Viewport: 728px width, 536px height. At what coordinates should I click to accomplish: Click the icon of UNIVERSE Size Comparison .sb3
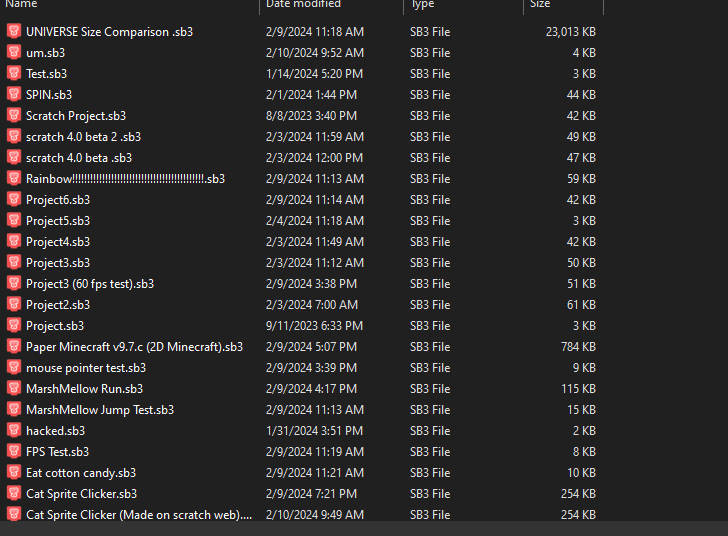(14, 31)
